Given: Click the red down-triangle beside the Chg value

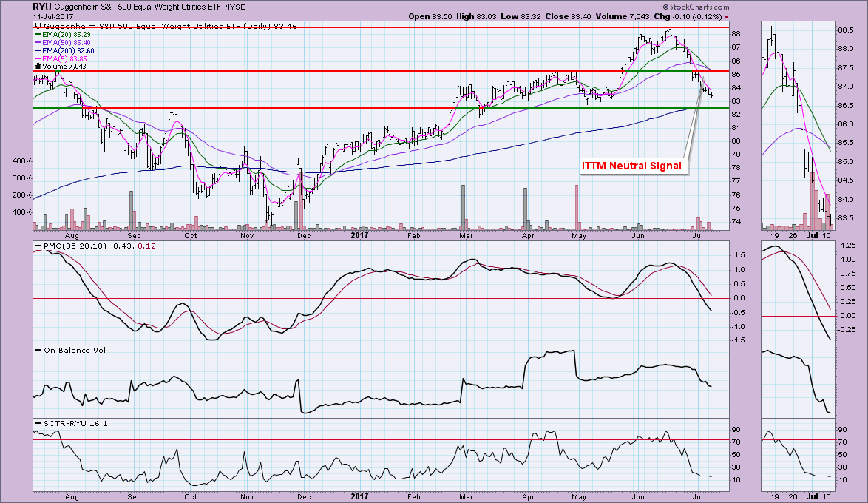Looking at the screenshot, I should click(726, 17).
